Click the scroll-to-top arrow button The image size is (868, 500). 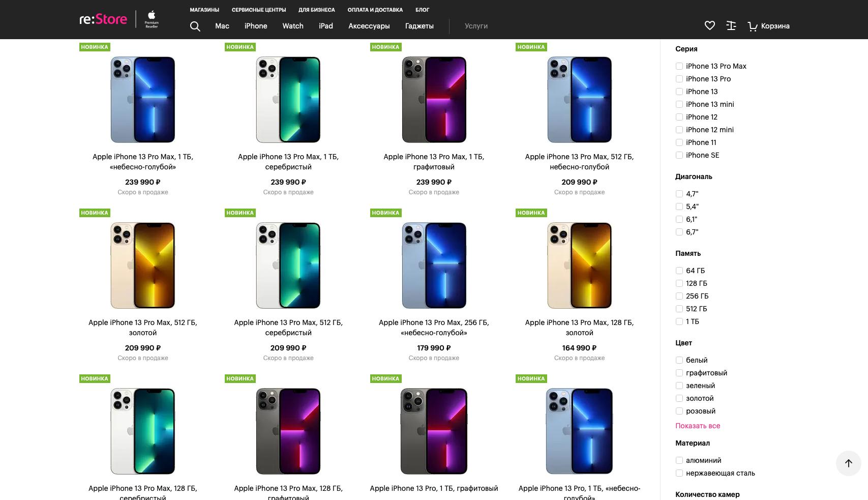(x=849, y=463)
